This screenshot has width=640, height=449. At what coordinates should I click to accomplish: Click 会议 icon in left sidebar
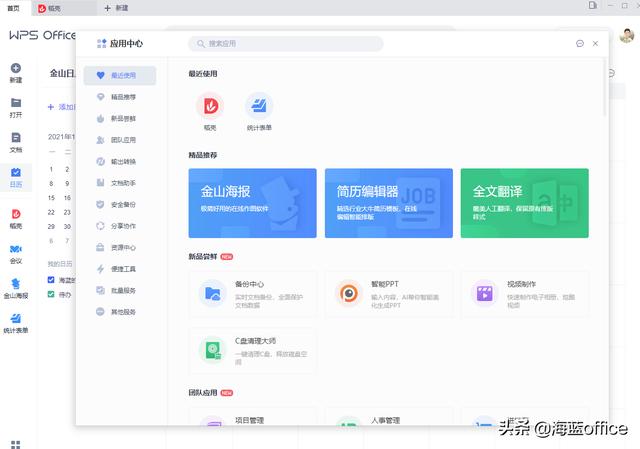16,253
